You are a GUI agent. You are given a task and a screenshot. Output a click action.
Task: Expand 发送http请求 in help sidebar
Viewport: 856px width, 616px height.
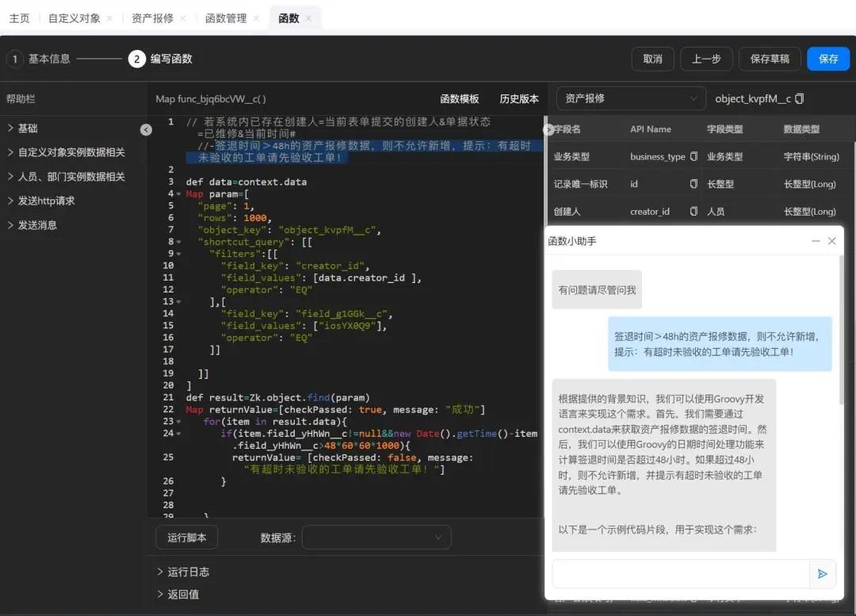coord(46,201)
